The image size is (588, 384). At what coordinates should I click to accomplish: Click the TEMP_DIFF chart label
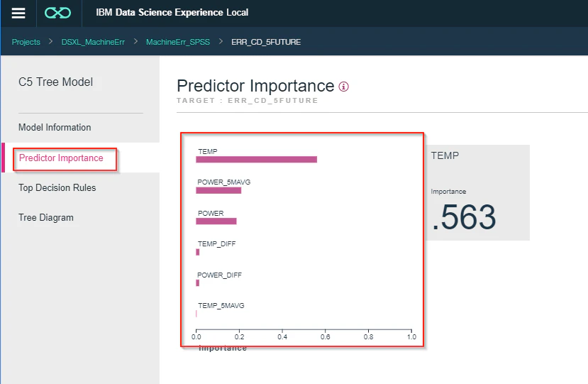(x=217, y=244)
